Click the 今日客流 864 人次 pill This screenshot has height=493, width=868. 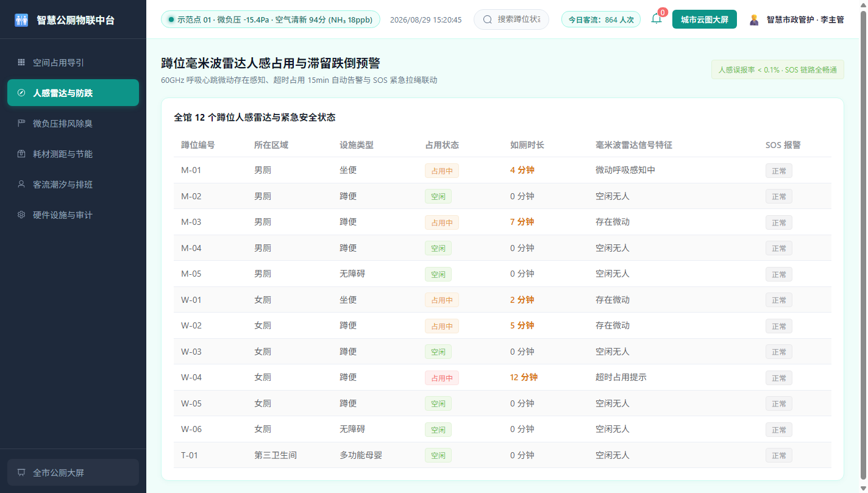coord(600,20)
